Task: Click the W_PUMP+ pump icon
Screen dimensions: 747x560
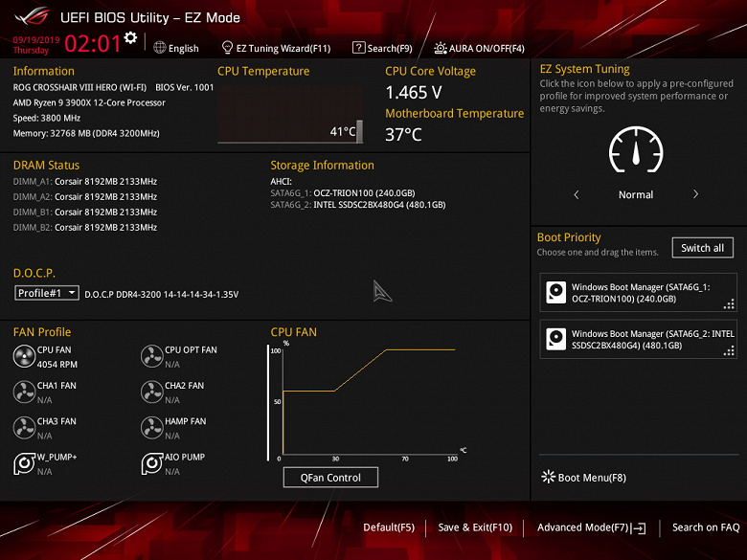Action: (24, 463)
